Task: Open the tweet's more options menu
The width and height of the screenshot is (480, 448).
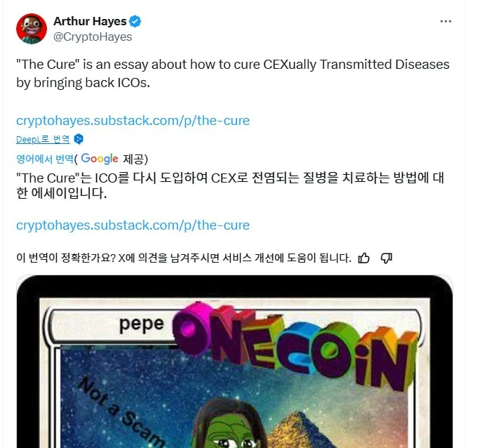Action: 446,22
